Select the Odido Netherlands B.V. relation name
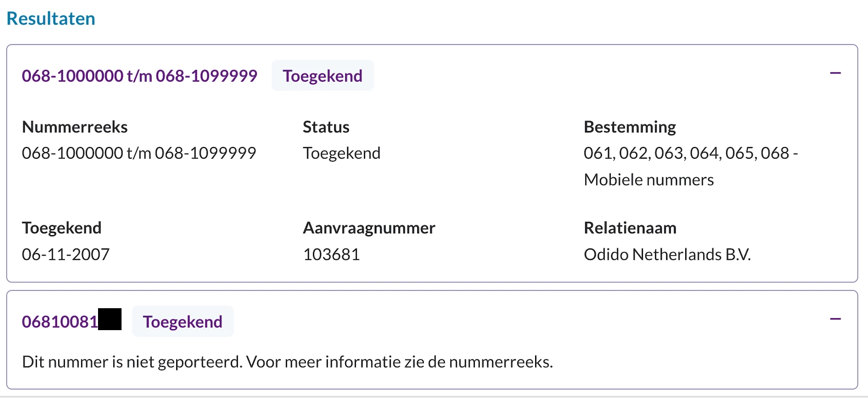The width and height of the screenshot is (868, 398). [x=667, y=254]
